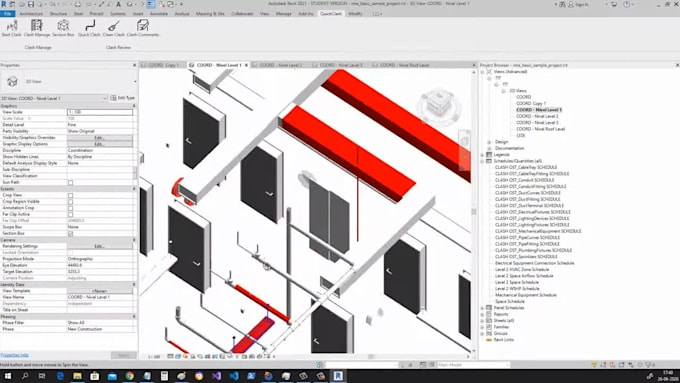Viewport: 680px width, 383px height.
Task: Open the File menu tab
Action: click(x=7, y=14)
